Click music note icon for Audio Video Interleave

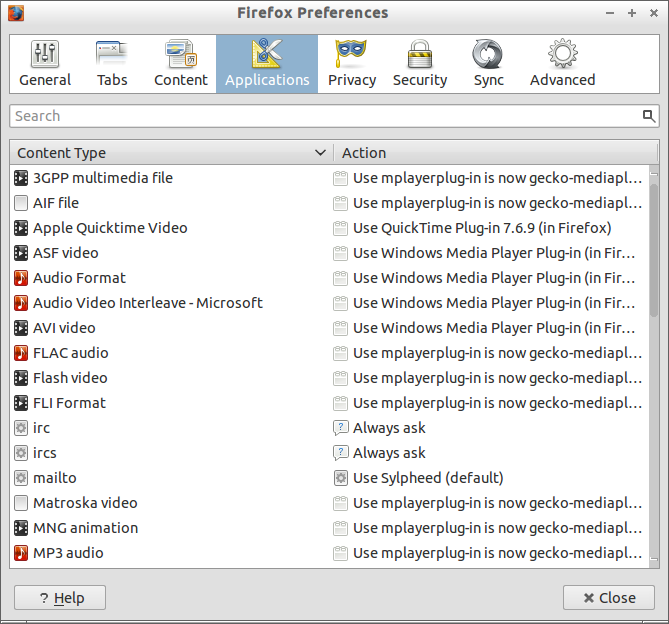pyautogui.click(x=21, y=303)
